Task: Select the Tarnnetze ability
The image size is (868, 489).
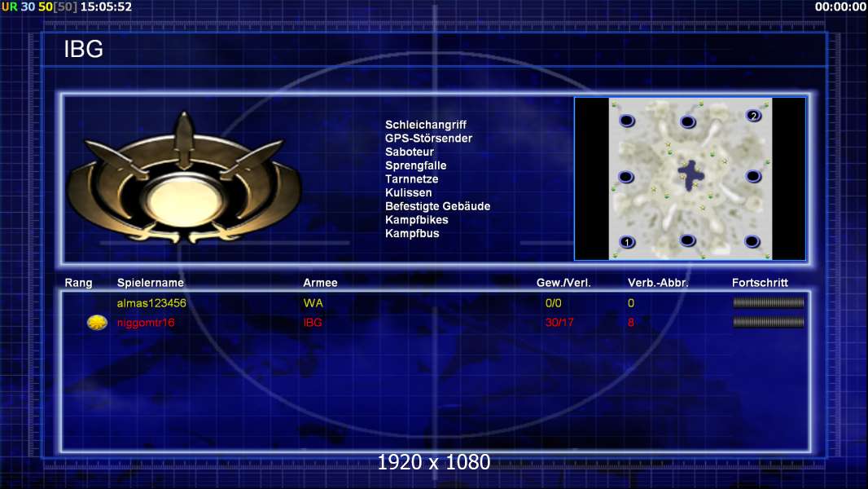Action: click(412, 178)
